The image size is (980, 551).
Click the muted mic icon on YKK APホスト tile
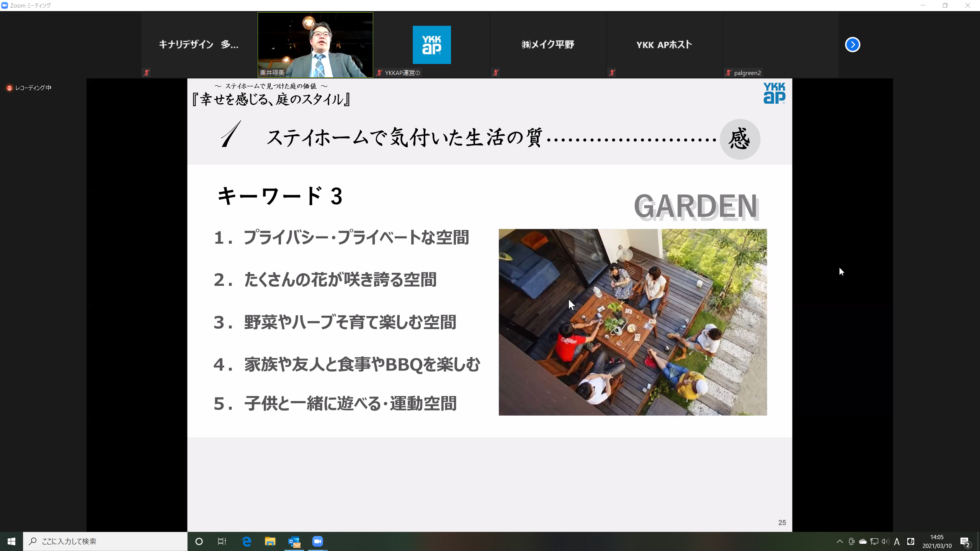612,73
